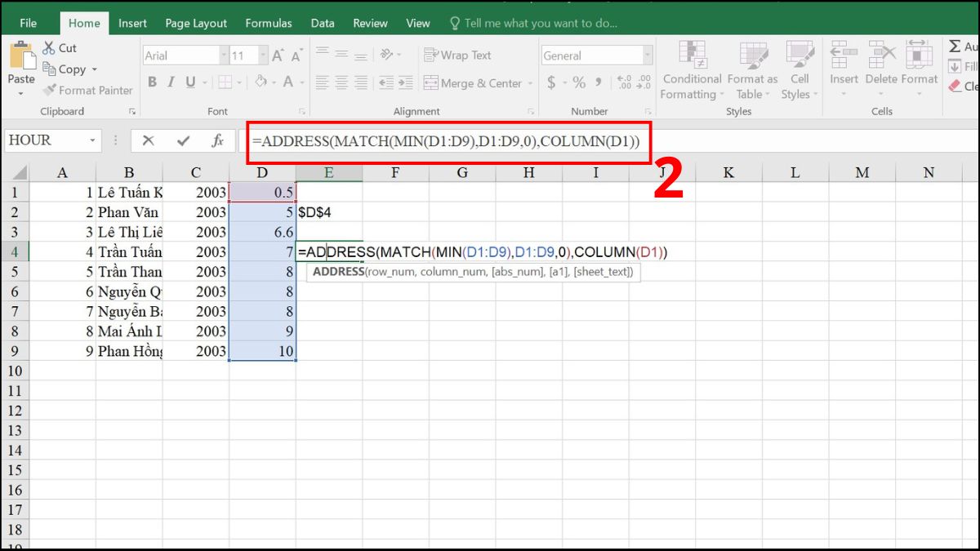This screenshot has width=980, height=551.
Task: Toggle italic formatting
Action: click(171, 82)
